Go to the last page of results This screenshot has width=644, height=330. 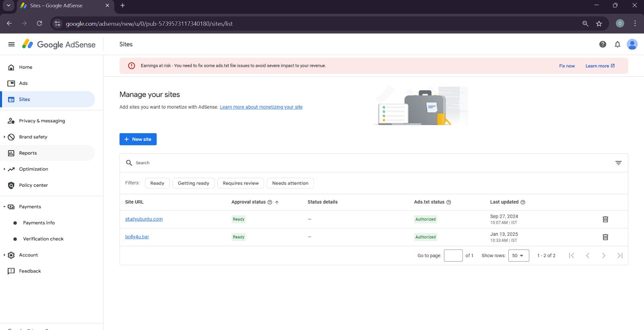click(620, 256)
